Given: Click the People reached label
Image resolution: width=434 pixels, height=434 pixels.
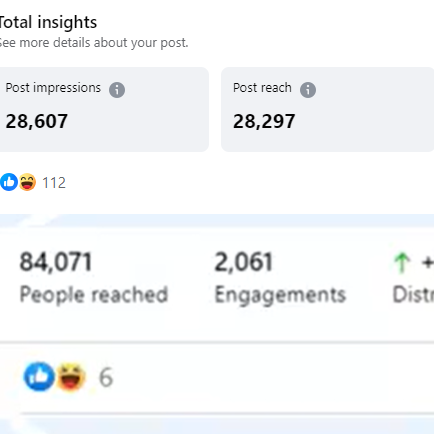Looking at the screenshot, I should coord(94,295).
